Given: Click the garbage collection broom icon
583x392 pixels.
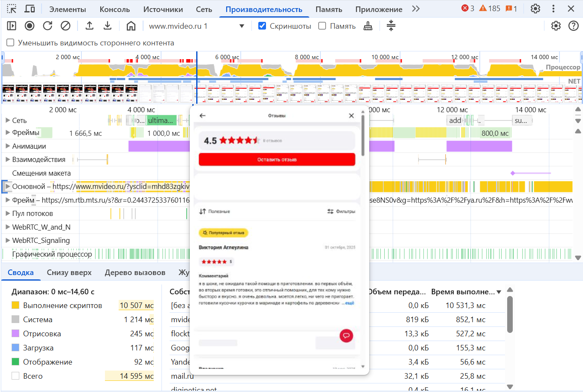Looking at the screenshot, I should coord(368,26).
